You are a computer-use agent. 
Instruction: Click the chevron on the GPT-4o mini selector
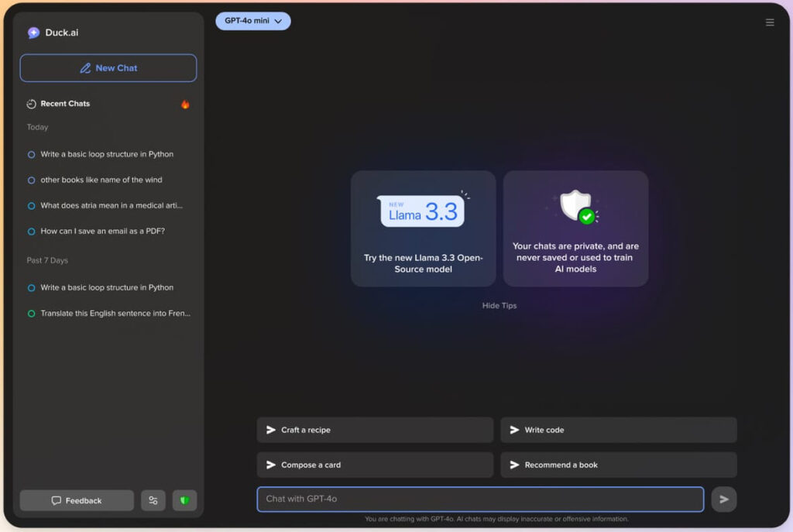coord(278,21)
